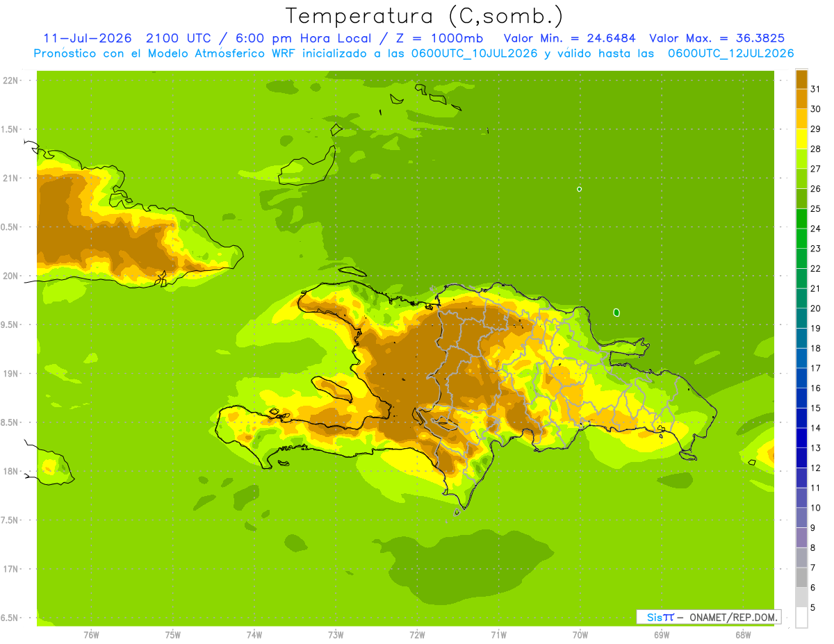The height and width of the screenshot is (644, 834).
Task: Click the gray swatch between 6 and 7
Action: (x=801, y=577)
